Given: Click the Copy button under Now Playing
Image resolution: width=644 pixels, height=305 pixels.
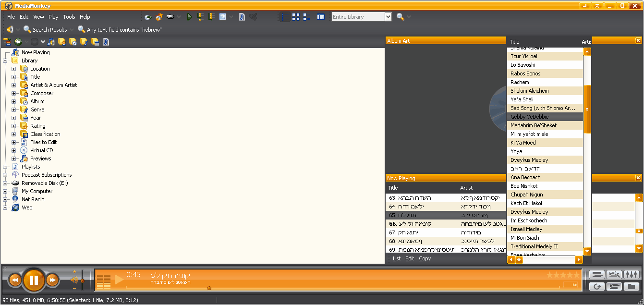Looking at the screenshot, I should pyautogui.click(x=425, y=258).
